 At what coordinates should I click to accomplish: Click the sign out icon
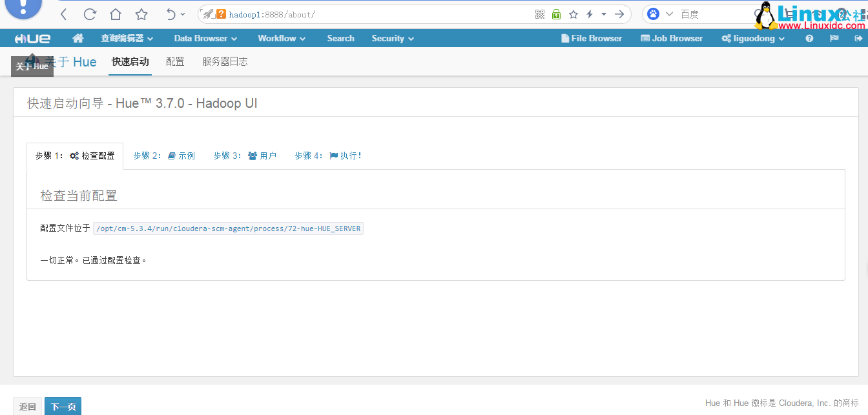click(858, 38)
